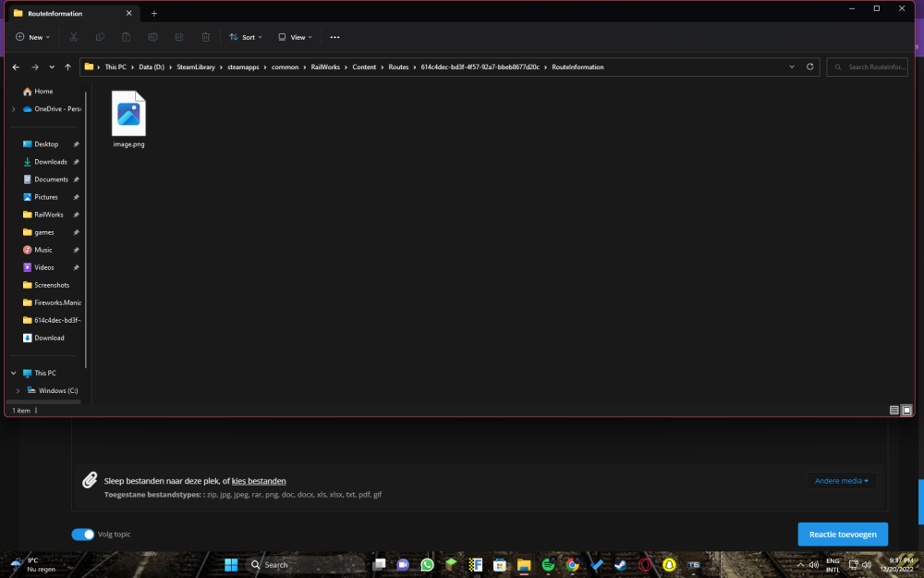Open the See more ellipsis menu
The height and width of the screenshot is (578, 924).
coord(334,37)
